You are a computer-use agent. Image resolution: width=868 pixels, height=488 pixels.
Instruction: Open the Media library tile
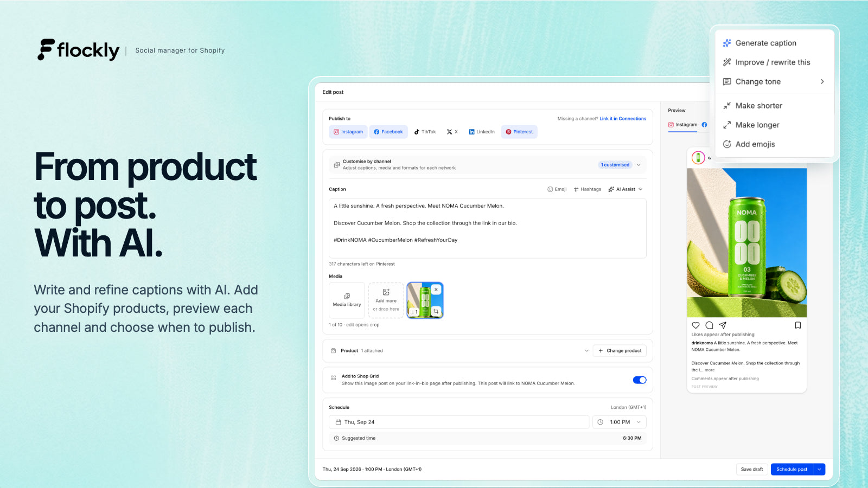(x=347, y=300)
